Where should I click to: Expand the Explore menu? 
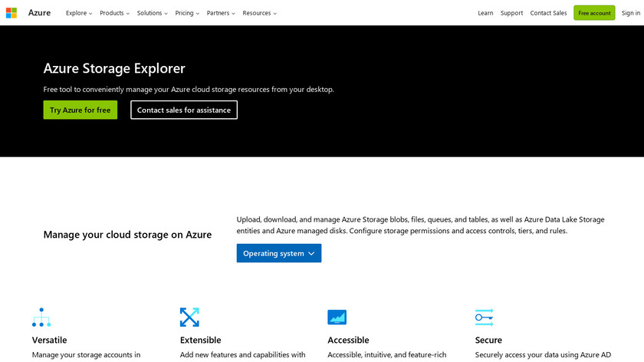(x=79, y=13)
